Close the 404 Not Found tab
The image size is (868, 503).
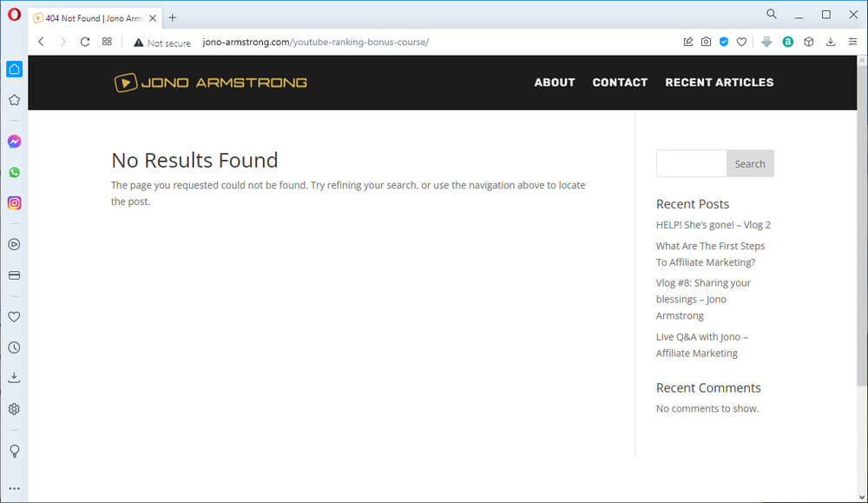(x=153, y=18)
